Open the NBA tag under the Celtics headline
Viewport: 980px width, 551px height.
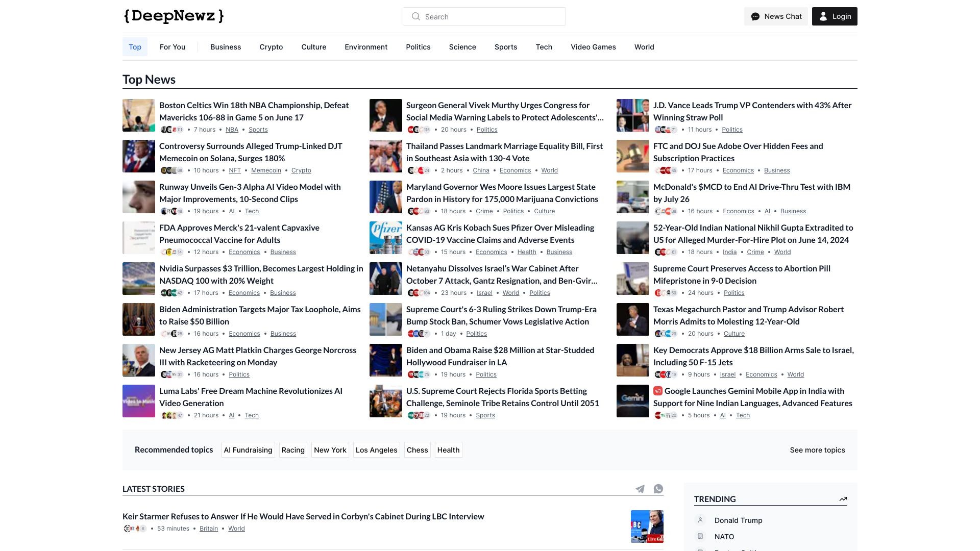[x=232, y=129]
